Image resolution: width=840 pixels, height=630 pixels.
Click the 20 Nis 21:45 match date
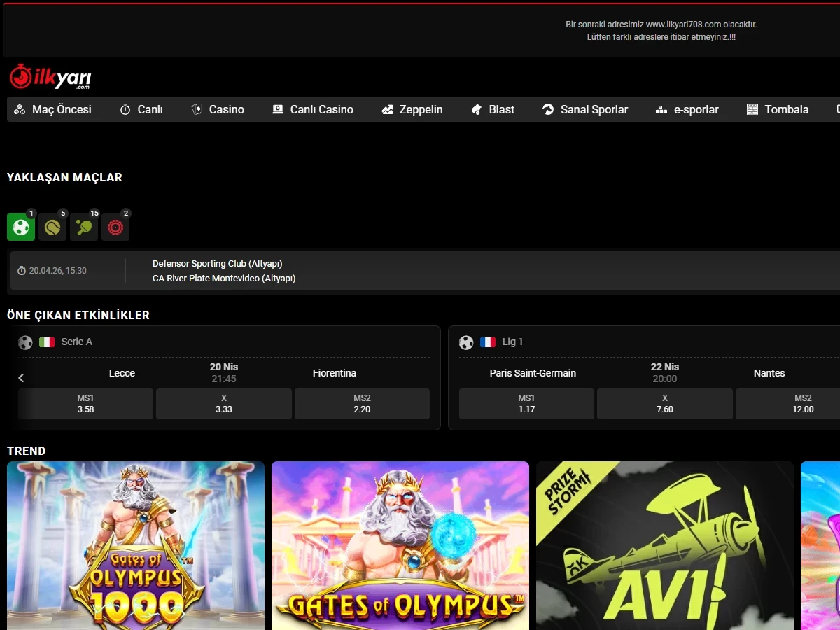[224, 373]
